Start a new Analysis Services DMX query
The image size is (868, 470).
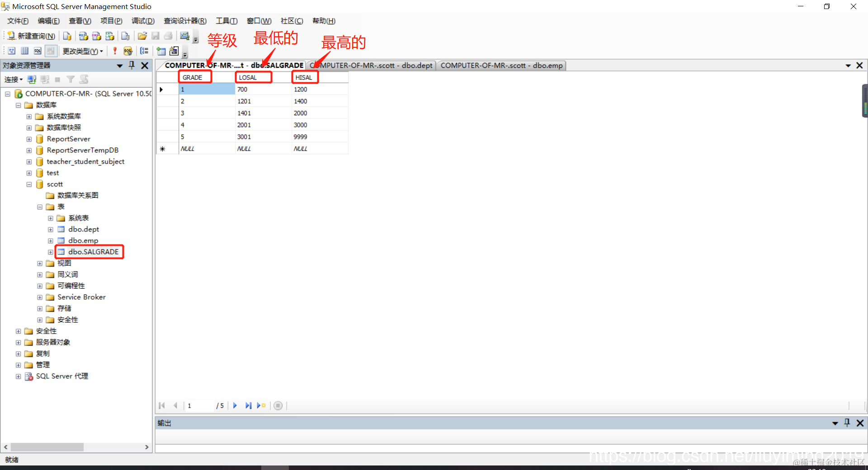pyautogui.click(x=96, y=36)
